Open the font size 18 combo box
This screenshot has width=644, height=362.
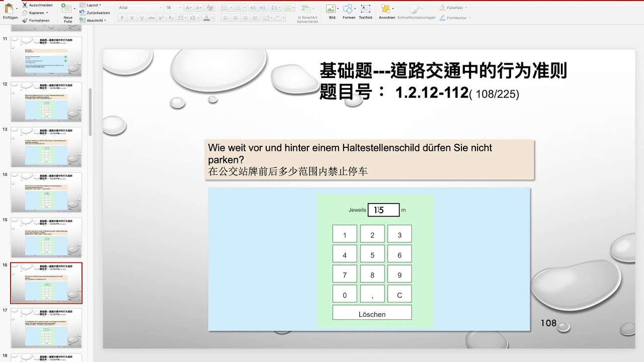tap(173, 8)
